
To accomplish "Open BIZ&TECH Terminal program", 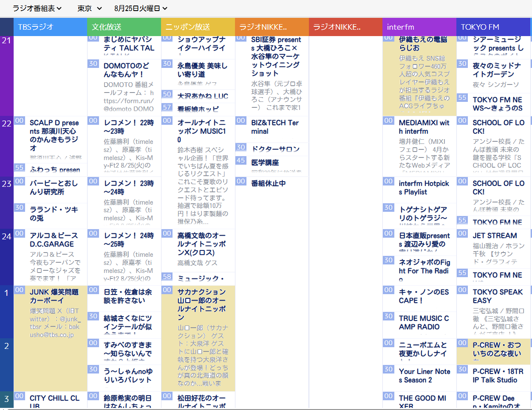I will click(272, 129).
